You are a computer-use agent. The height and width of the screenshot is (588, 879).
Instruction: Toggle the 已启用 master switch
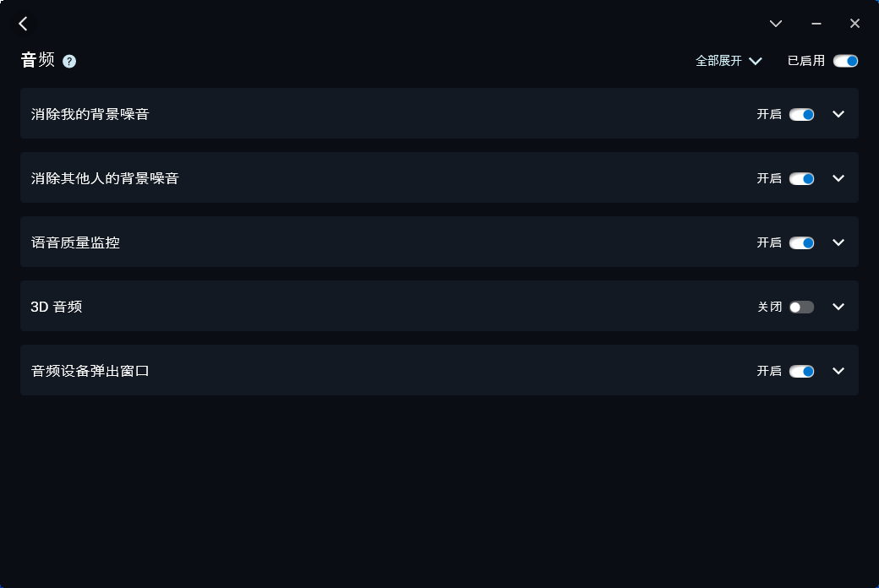pyautogui.click(x=845, y=61)
